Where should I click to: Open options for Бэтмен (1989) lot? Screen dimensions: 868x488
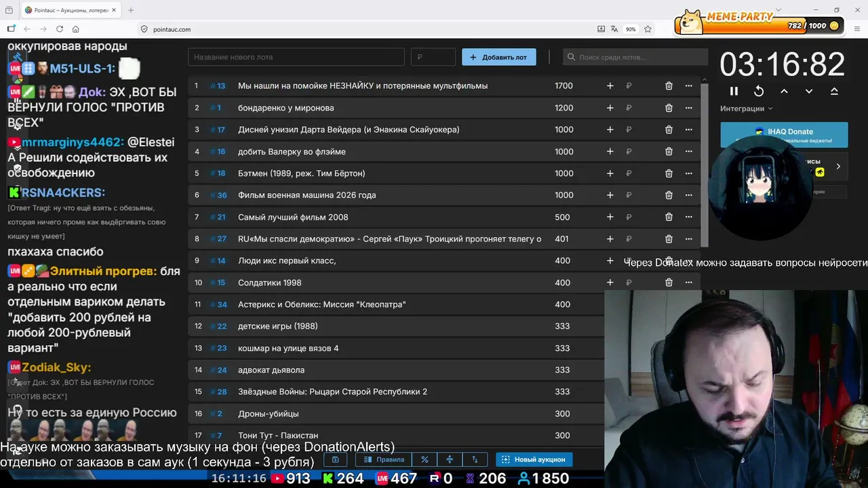tap(688, 174)
